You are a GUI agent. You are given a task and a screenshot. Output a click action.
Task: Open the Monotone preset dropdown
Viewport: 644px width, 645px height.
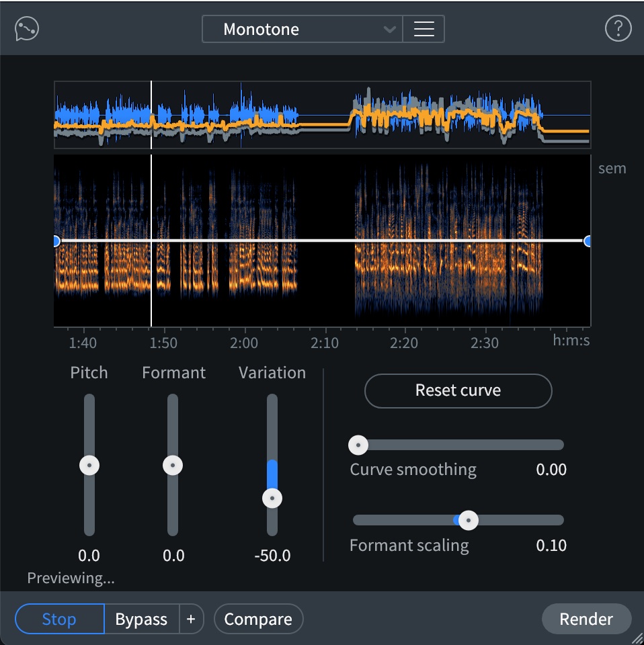tap(301, 29)
